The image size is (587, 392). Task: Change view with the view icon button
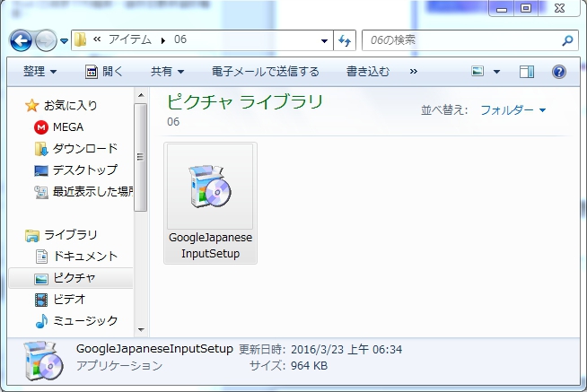tap(477, 71)
